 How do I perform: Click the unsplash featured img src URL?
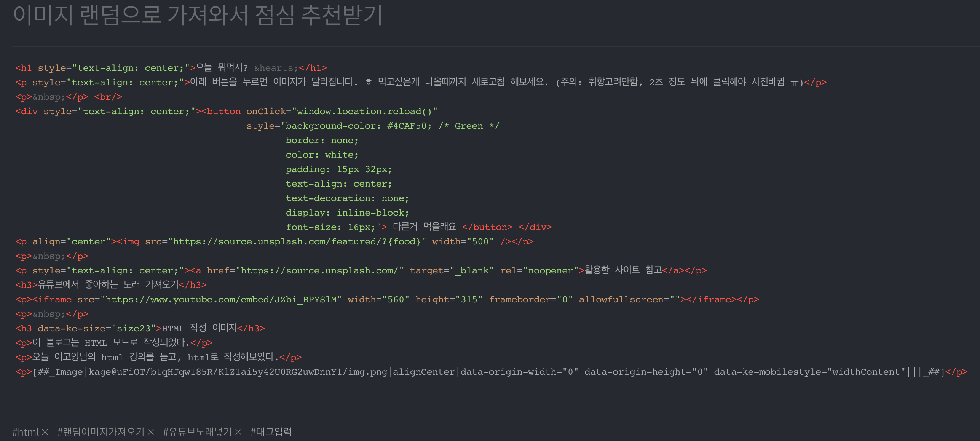(299, 241)
